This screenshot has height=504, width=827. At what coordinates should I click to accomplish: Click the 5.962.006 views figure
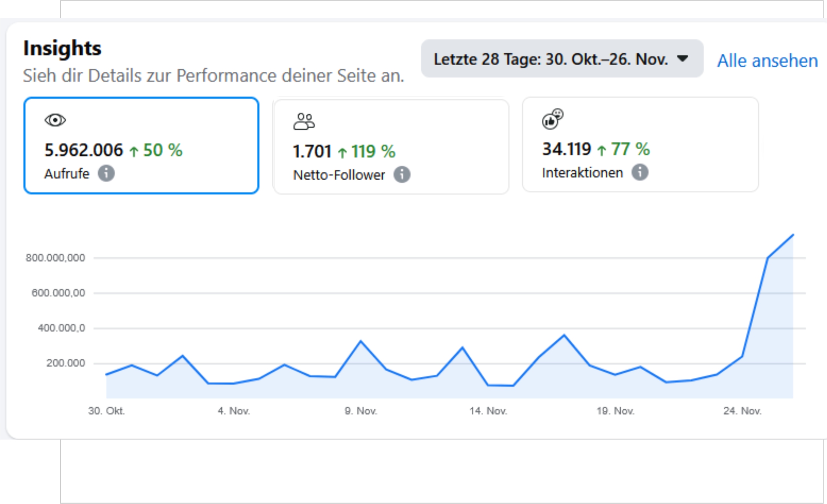[84, 150]
